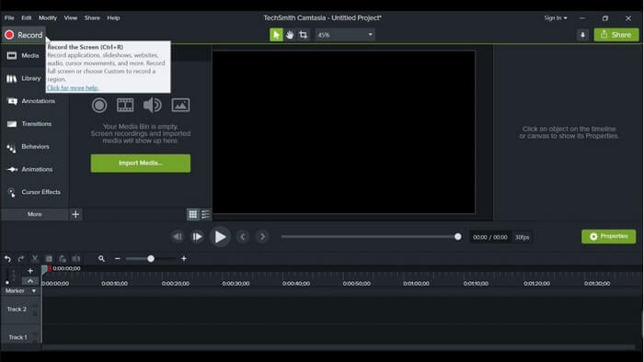This screenshot has height=362, width=644.
Task: Open the Annotations tab
Action: point(31,101)
